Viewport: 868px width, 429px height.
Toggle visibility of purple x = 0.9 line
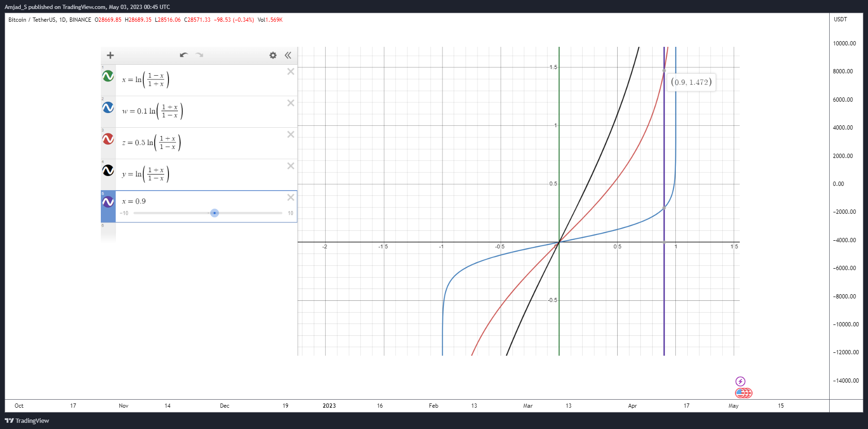coord(108,202)
